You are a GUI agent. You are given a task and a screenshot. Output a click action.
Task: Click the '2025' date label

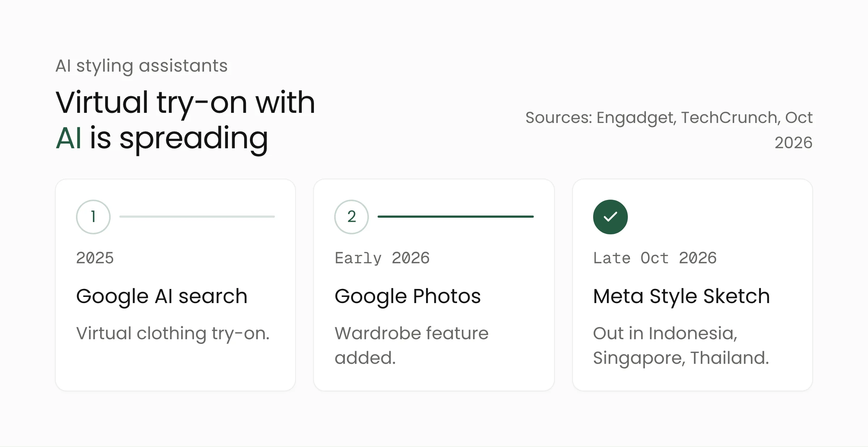(95, 258)
